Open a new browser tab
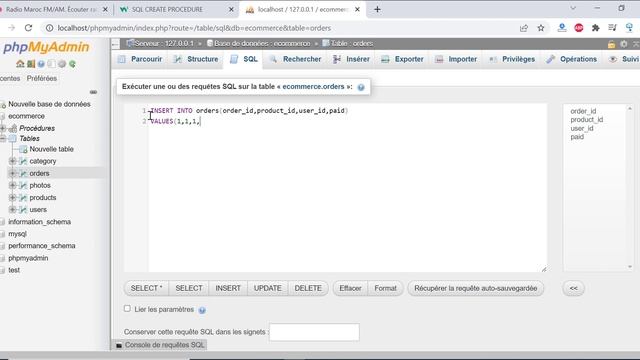Viewport: 640px width, 360px height. [377, 9]
